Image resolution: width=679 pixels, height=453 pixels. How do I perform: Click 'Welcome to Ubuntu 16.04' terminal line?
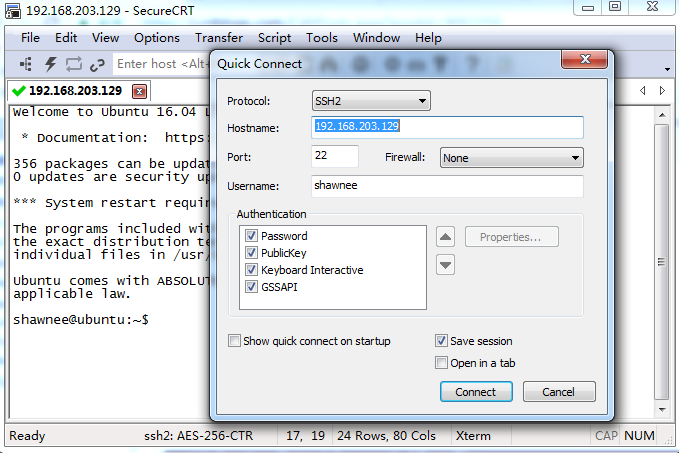(x=110, y=112)
